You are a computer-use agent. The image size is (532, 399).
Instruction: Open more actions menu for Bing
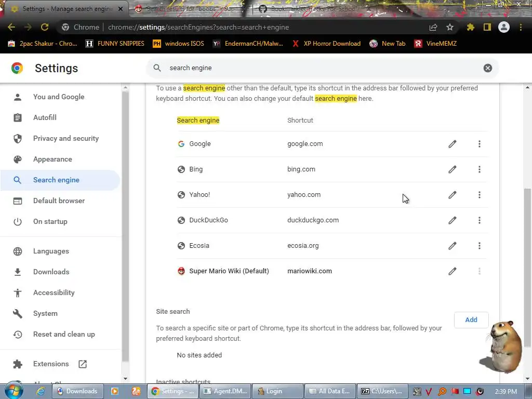[479, 169]
